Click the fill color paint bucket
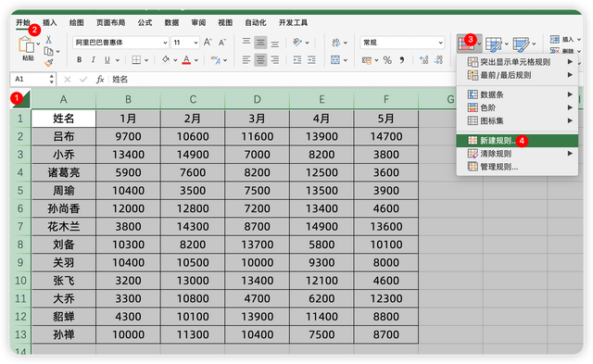 pos(166,59)
